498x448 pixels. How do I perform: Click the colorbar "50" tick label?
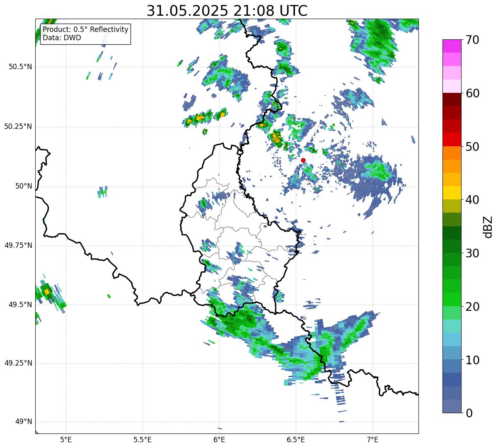click(472, 147)
